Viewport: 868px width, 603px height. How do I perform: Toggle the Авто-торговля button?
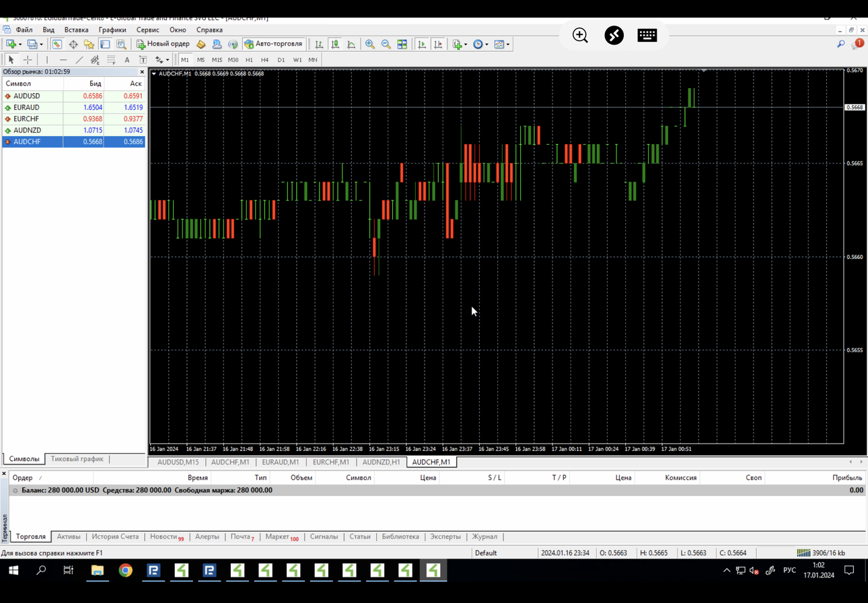(274, 44)
